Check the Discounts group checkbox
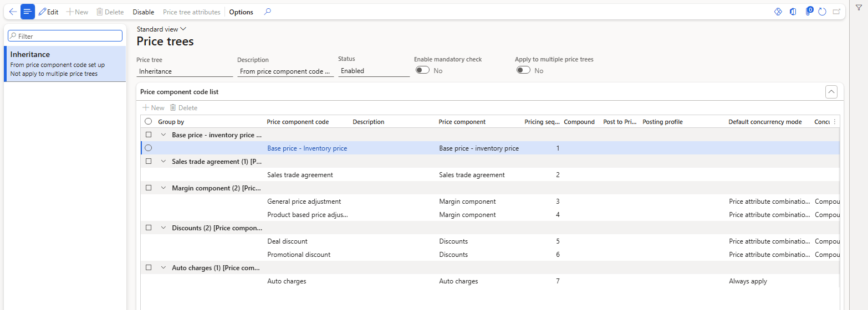 click(149, 228)
